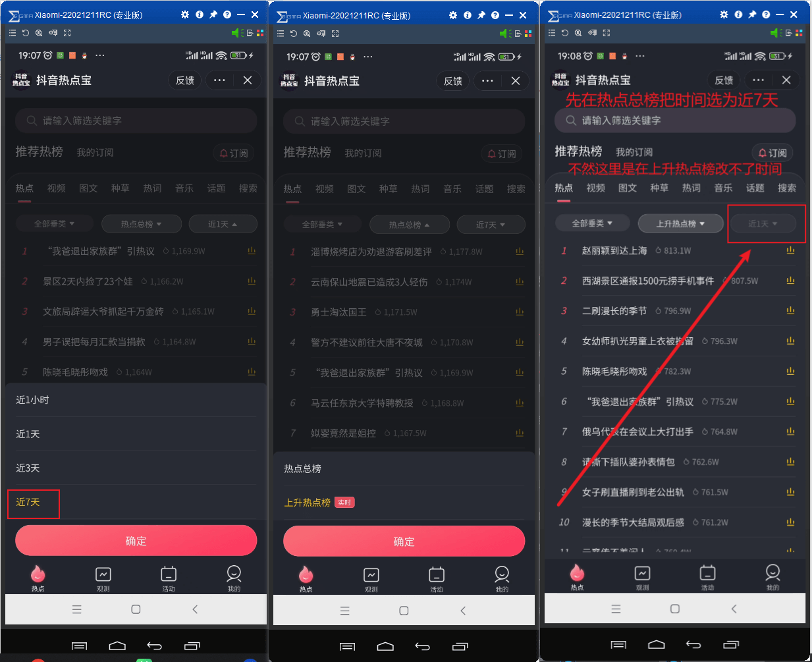
Task: Open 观测 nav icon in right window
Action: coord(642,578)
